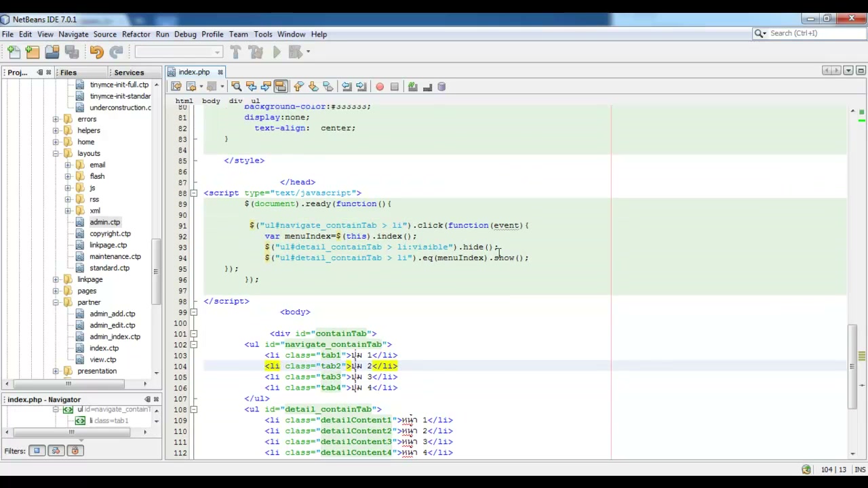
Task: Toggle second Navigator filter button
Action: coord(56,451)
